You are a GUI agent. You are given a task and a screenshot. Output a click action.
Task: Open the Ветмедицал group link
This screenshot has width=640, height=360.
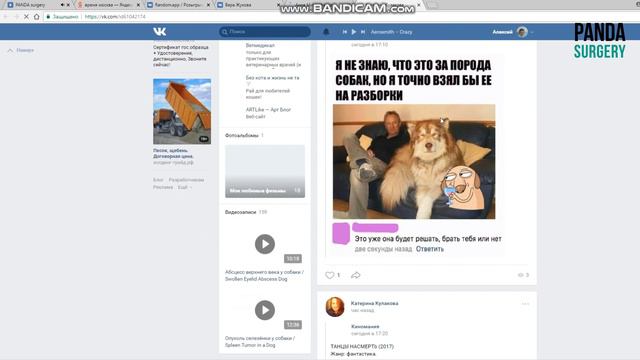(260, 45)
